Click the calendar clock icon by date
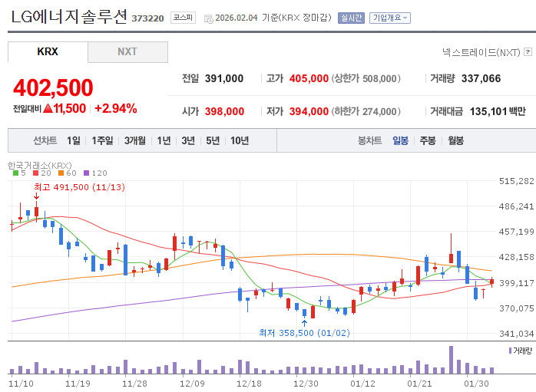536x392 pixels. (209, 19)
